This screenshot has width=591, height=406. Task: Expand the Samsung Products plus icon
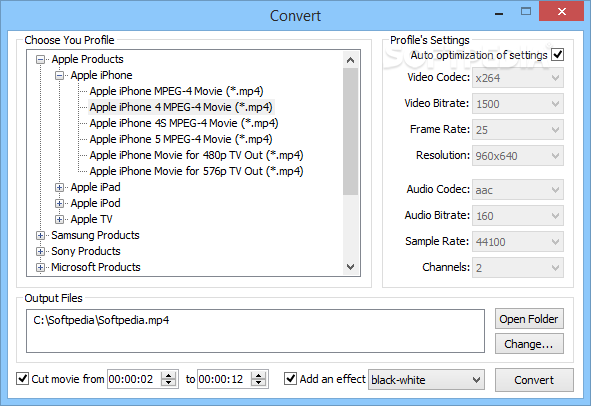[40, 236]
